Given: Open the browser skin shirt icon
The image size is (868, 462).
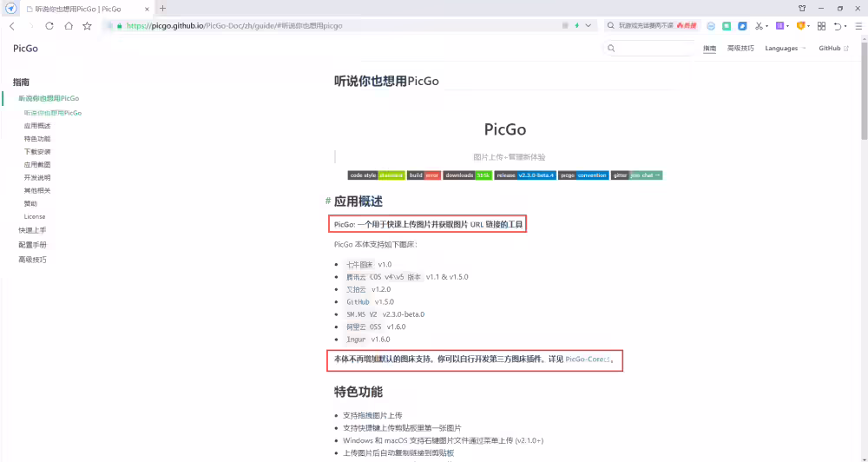Looking at the screenshot, I should pyautogui.click(x=802, y=9).
